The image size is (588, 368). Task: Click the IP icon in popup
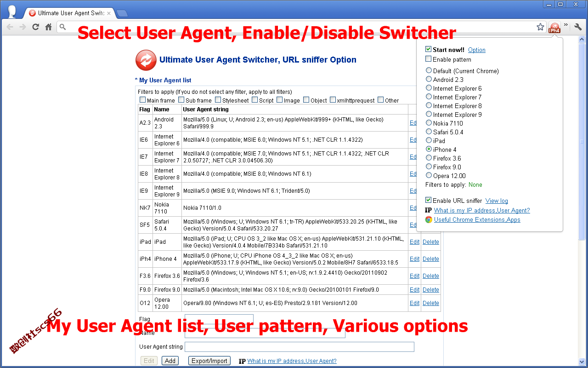tap(429, 210)
